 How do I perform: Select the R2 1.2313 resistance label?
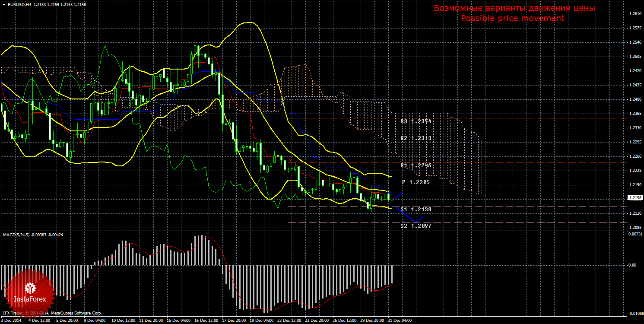point(416,138)
